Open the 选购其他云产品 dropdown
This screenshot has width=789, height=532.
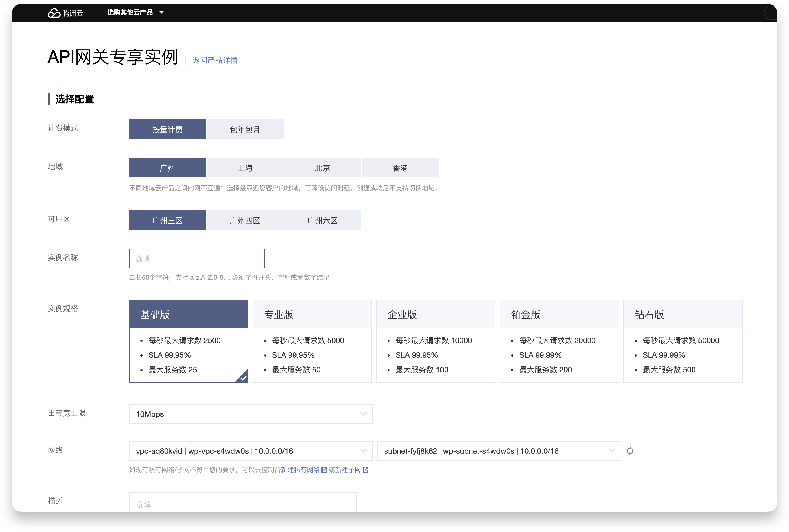136,12
